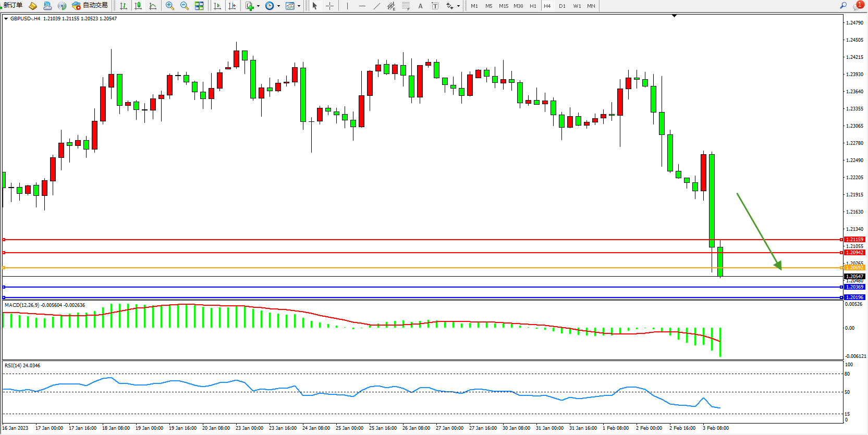Screen dimensions: 868x435
Task: Select the trendline drawing tool
Action: point(377,6)
